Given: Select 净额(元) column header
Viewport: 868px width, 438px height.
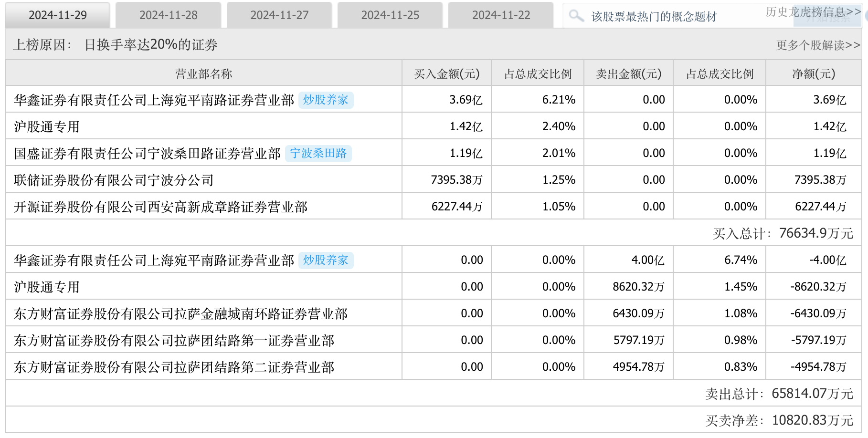Looking at the screenshot, I should [814, 73].
